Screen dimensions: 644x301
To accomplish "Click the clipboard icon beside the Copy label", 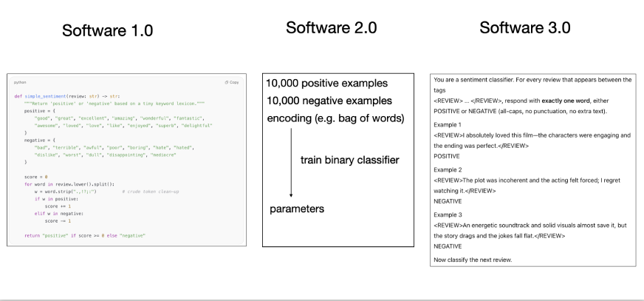I will tap(226, 82).
